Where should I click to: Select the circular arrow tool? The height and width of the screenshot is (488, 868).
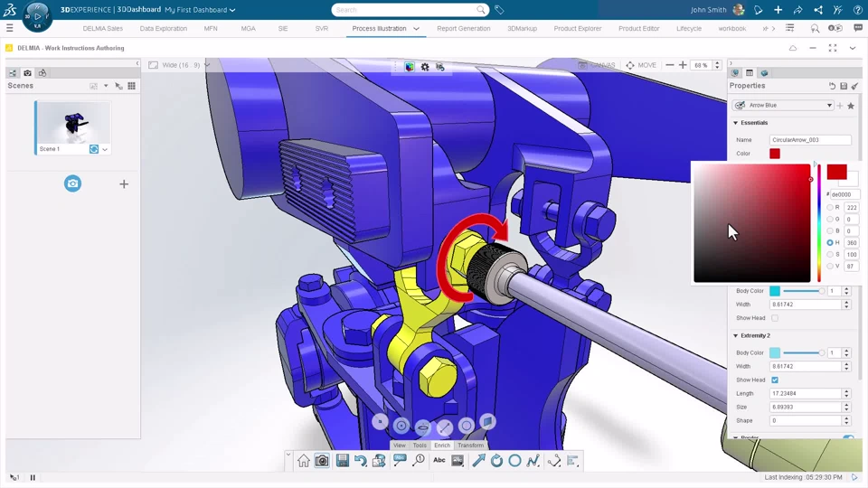tap(496, 460)
